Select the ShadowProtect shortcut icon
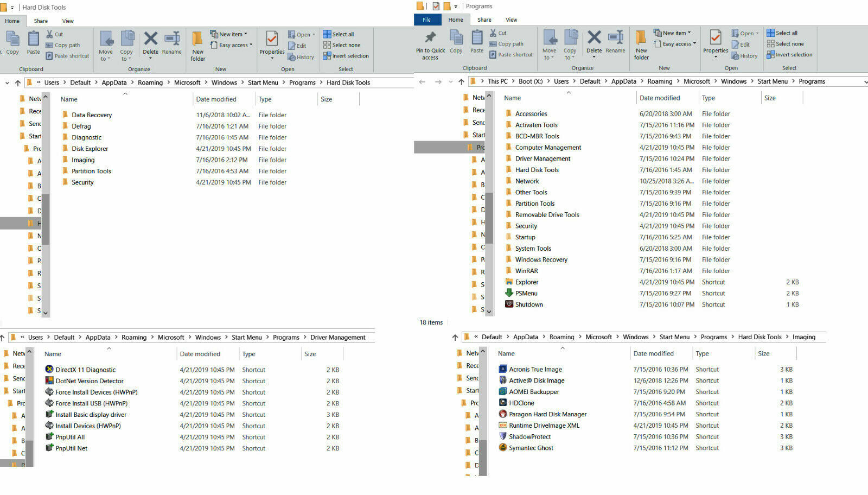This screenshot has width=868, height=495. (x=503, y=436)
